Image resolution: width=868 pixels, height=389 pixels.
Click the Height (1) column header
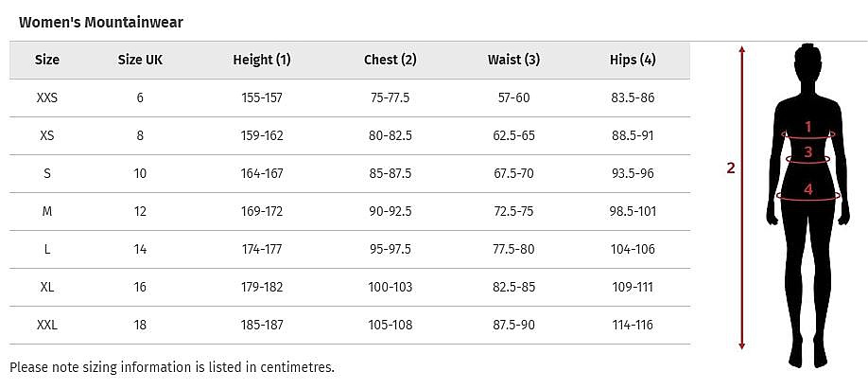coord(262,60)
